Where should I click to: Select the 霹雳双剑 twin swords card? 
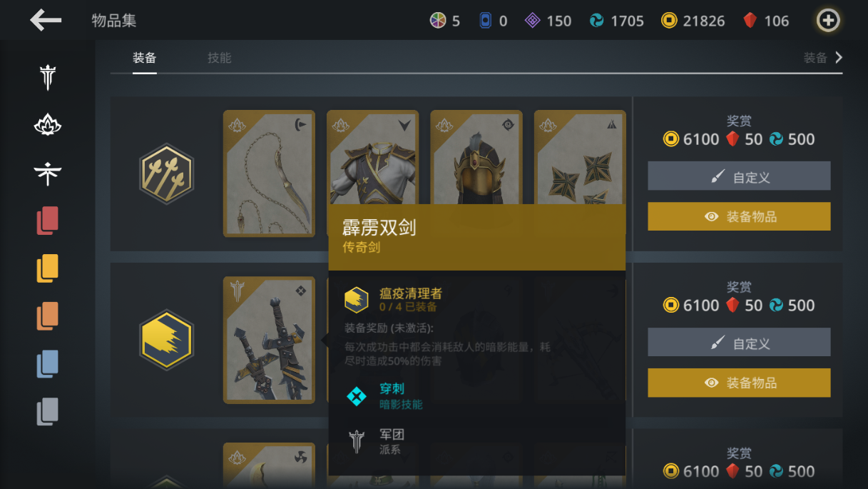(x=269, y=340)
